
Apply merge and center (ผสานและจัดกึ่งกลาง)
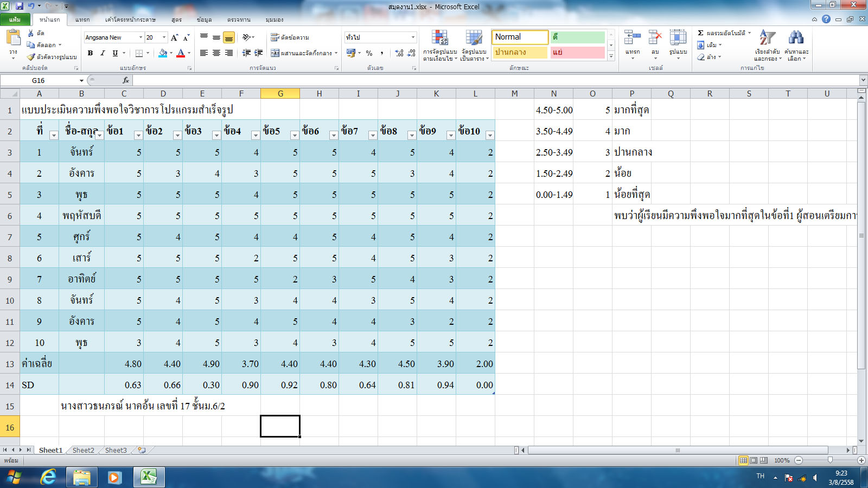click(301, 53)
